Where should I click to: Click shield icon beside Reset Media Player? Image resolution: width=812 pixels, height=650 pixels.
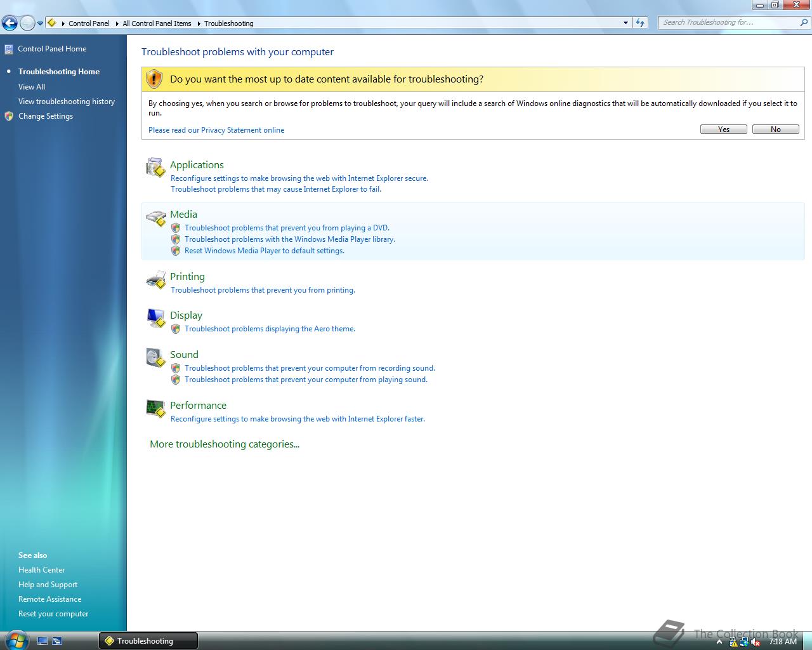pyautogui.click(x=176, y=251)
